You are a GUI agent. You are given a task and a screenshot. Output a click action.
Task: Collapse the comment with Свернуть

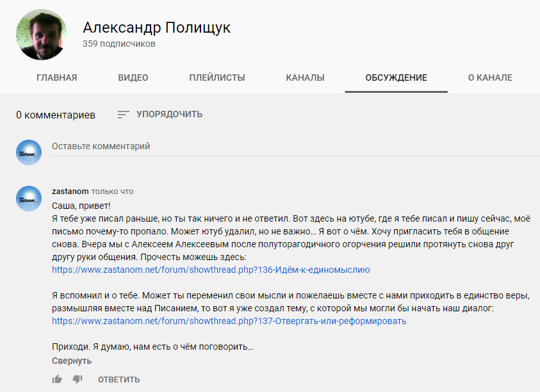pos(72,361)
